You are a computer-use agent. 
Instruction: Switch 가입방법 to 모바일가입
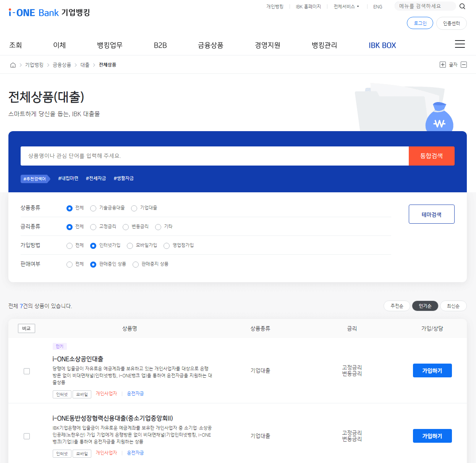130,245
